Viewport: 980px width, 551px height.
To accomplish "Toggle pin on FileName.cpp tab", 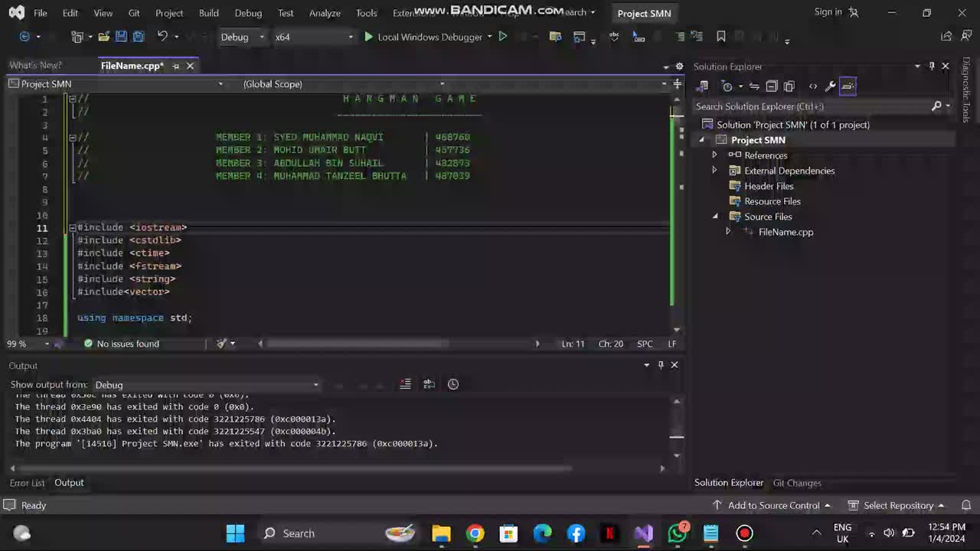I will pos(175,66).
